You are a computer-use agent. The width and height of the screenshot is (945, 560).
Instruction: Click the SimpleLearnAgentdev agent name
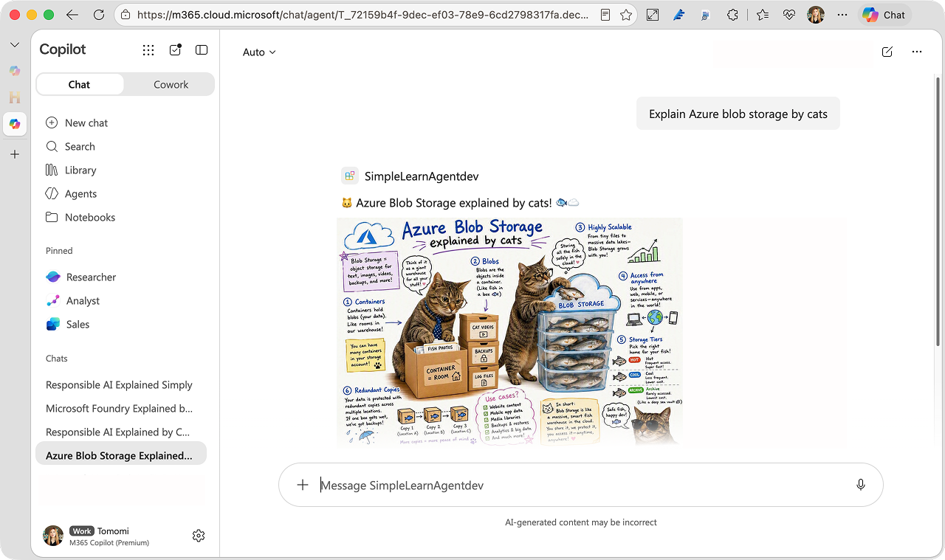tap(422, 176)
